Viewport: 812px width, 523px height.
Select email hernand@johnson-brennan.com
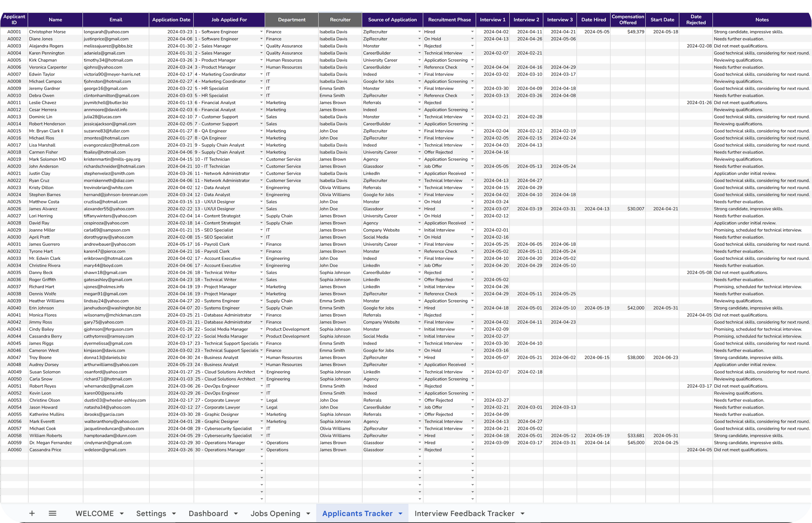(116, 195)
